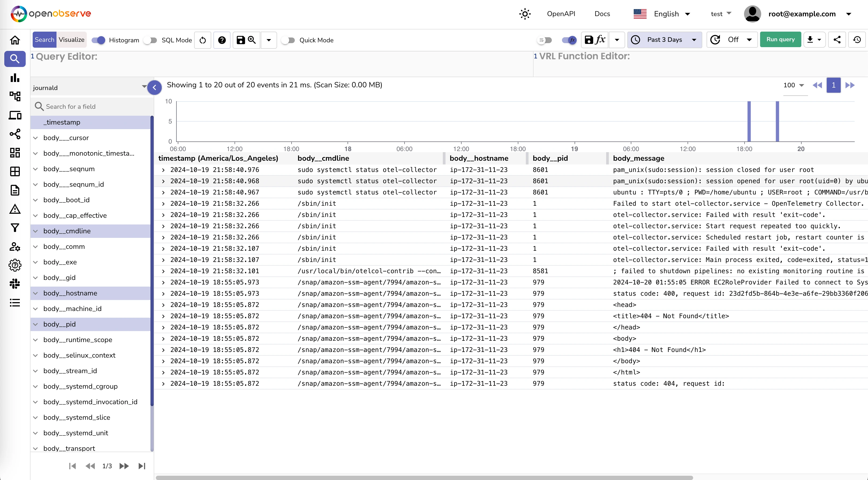The image size is (868, 480).
Task: Click the Search tab
Action: tap(44, 40)
